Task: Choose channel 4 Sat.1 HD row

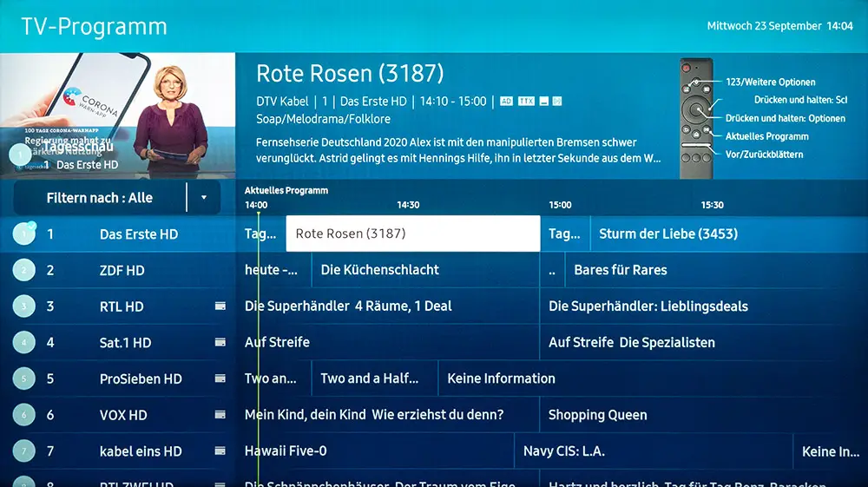Action: click(x=117, y=343)
